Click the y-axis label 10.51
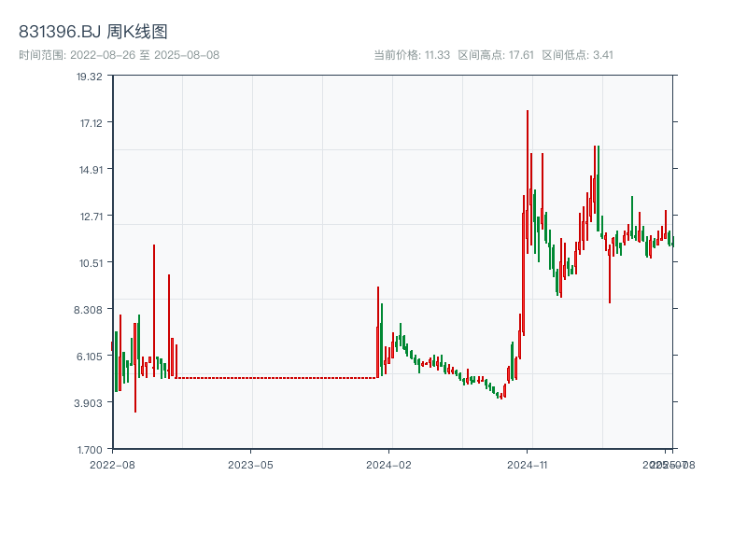 [x=91, y=263]
